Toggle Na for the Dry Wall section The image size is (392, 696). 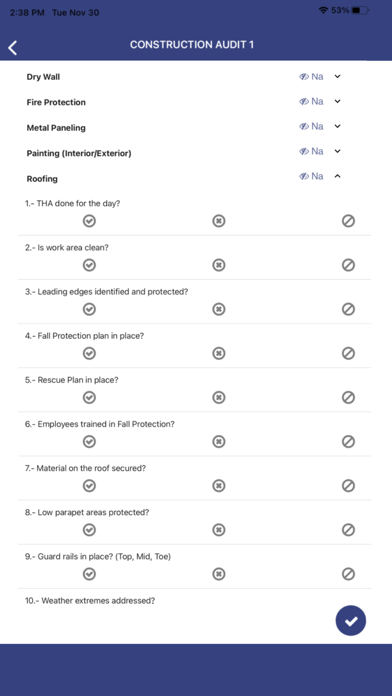[x=311, y=76]
